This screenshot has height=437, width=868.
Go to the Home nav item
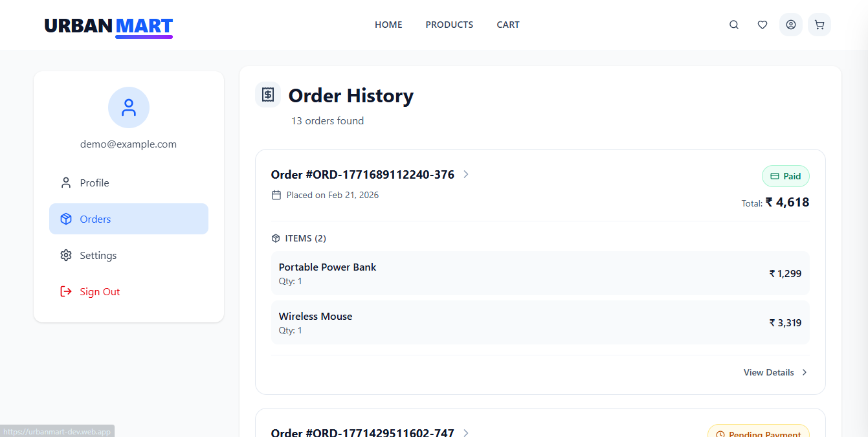388,25
